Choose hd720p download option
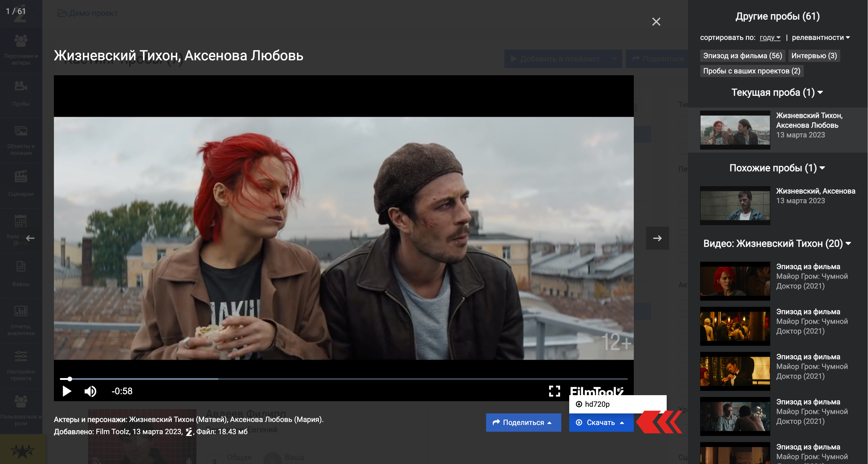The image size is (868, 464). (x=618, y=404)
